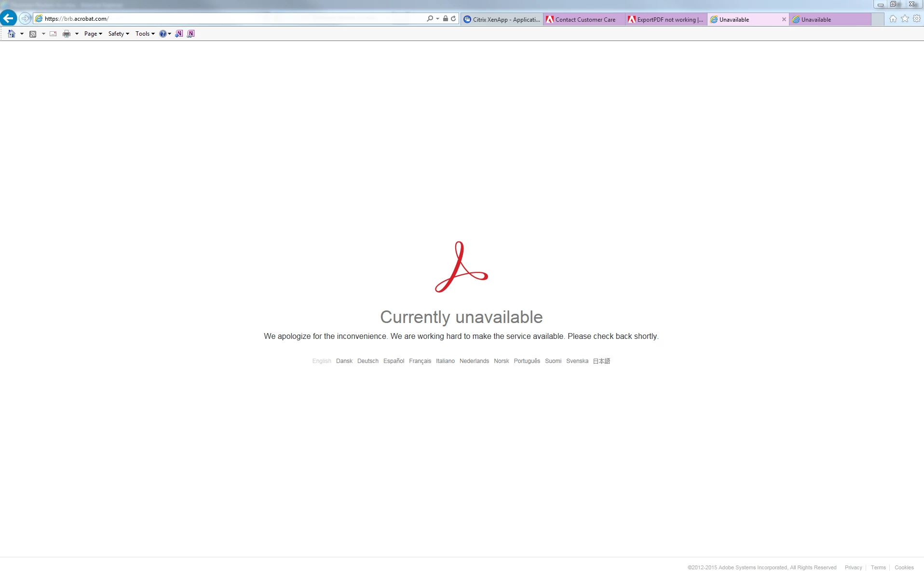
Task: Click the search magnifier in address bar
Action: 430,19
